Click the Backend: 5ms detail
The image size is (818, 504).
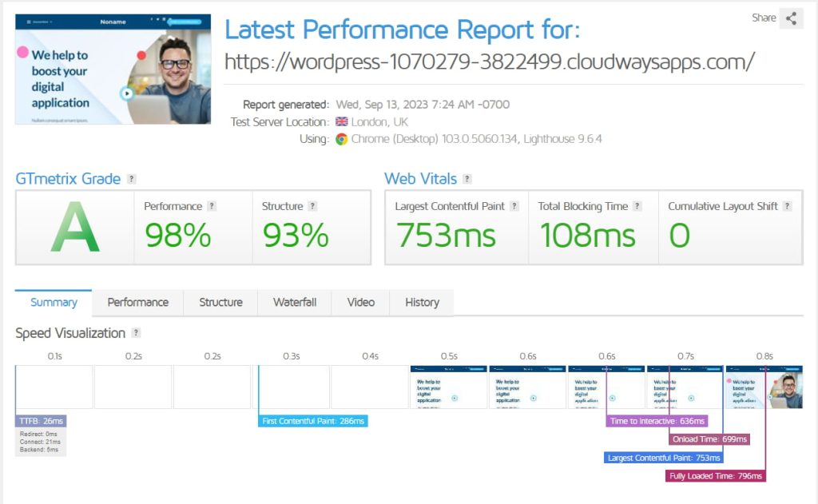[39, 450]
